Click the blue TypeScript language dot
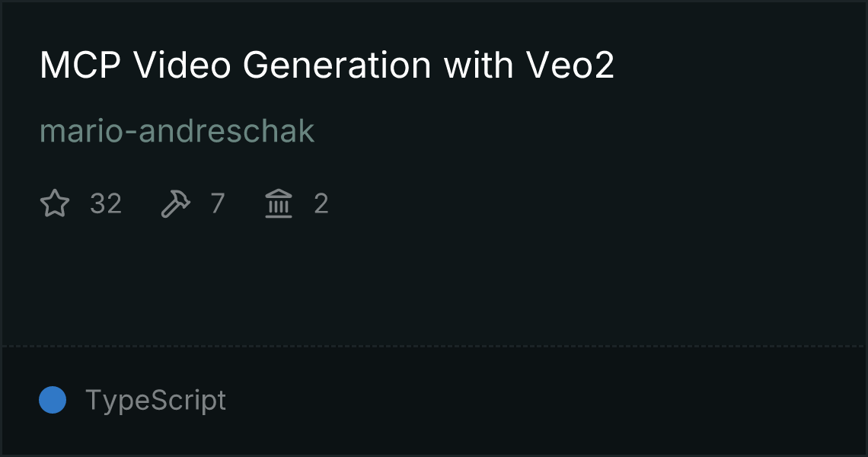868x457 pixels. tap(53, 400)
